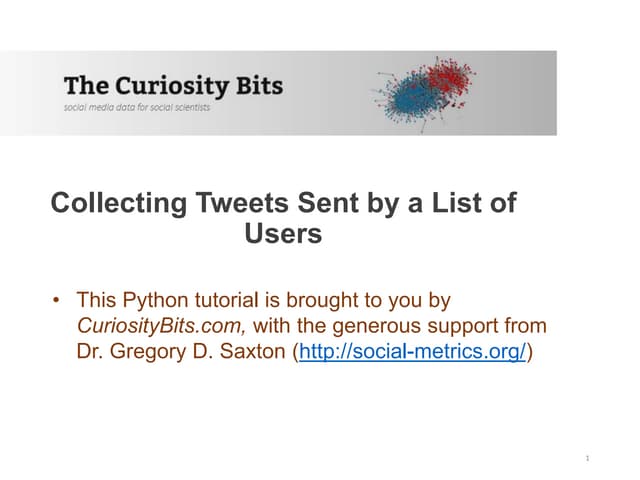This screenshot has height=480, width=640.
Task: Select the tagline 'social media data for social scientists'
Action: click(137, 107)
